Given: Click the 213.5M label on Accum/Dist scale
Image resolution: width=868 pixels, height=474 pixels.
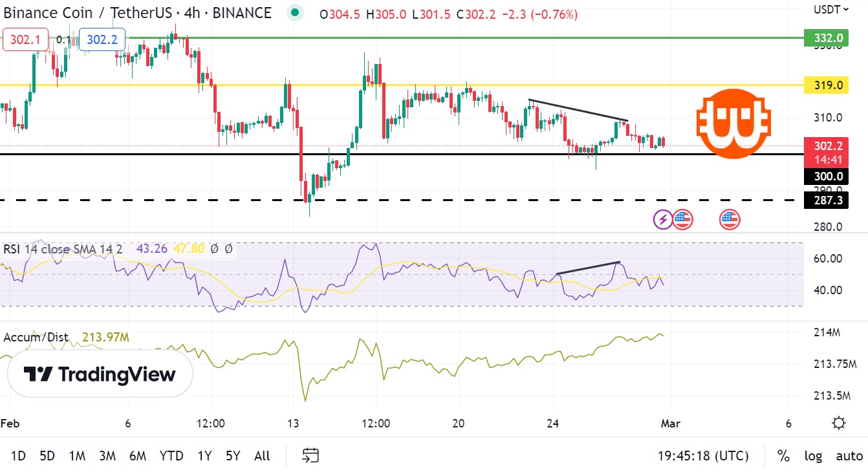Looking at the screenshot, I should coord(830,396).
